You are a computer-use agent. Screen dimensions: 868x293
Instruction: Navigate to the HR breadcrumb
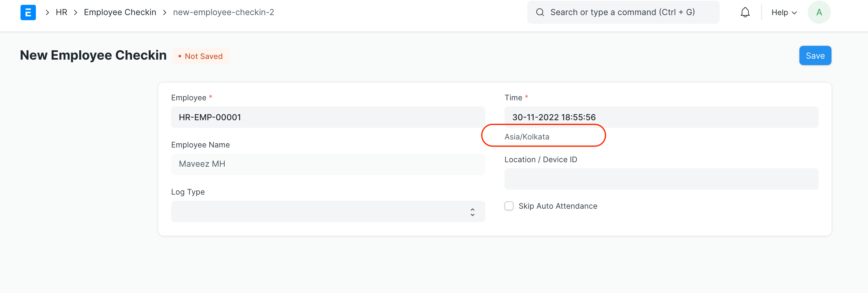click(61, 12)
